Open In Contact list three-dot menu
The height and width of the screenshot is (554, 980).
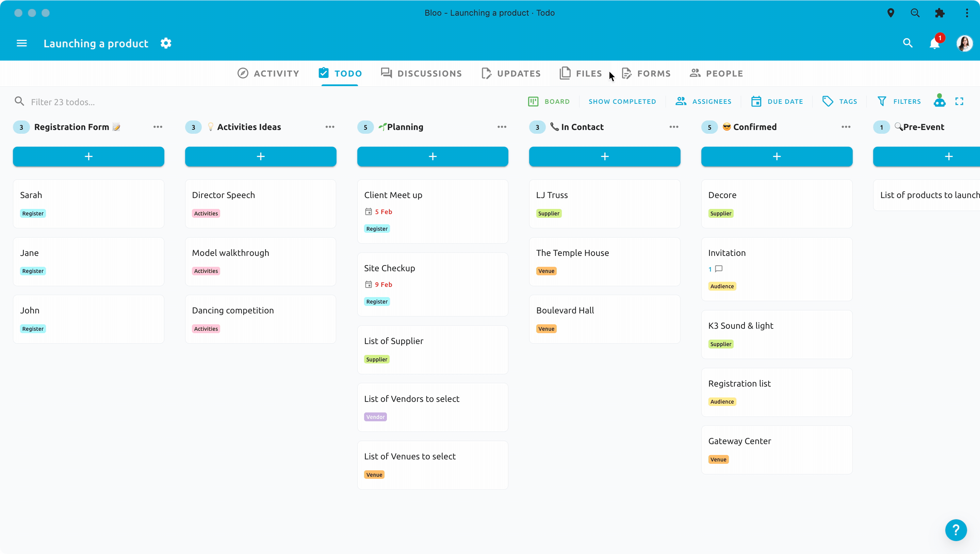pos(674,127)
